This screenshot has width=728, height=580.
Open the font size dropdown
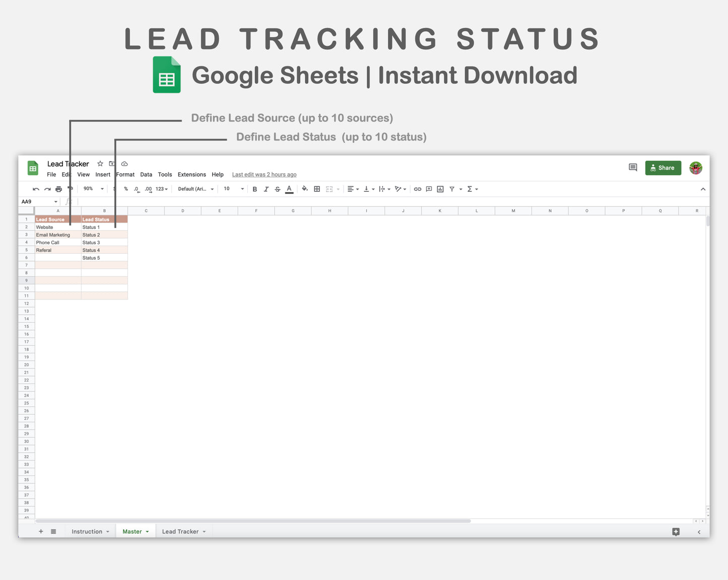(x=233, y=189)
